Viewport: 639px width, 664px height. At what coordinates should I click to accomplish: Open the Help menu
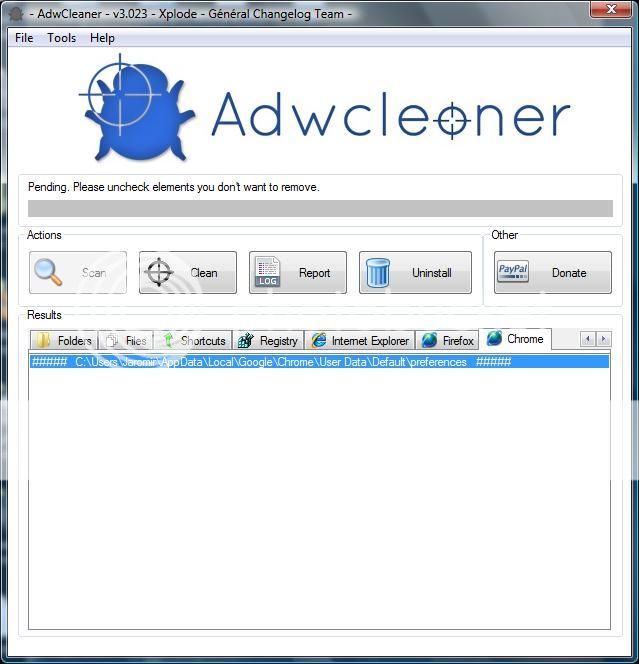102,38
